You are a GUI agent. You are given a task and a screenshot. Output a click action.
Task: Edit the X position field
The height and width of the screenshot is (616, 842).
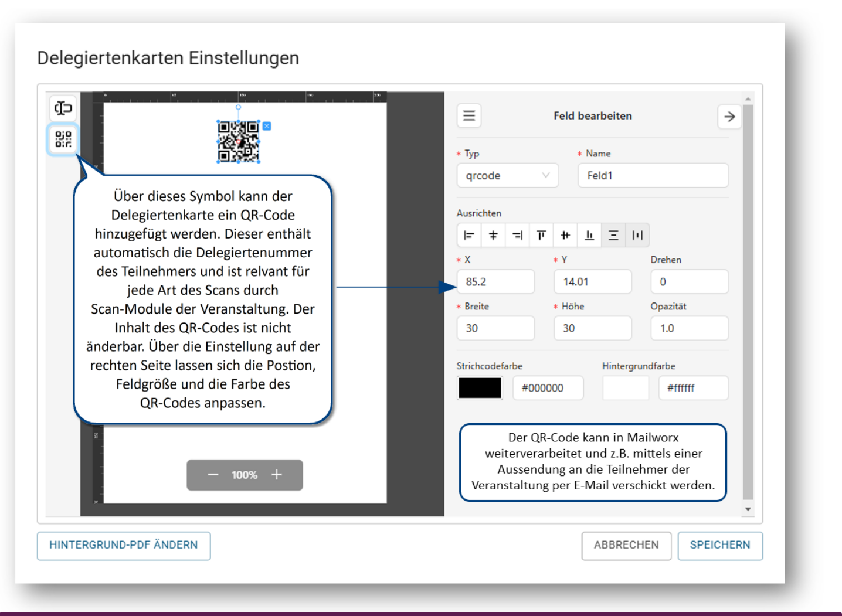(x=496, y=281)
